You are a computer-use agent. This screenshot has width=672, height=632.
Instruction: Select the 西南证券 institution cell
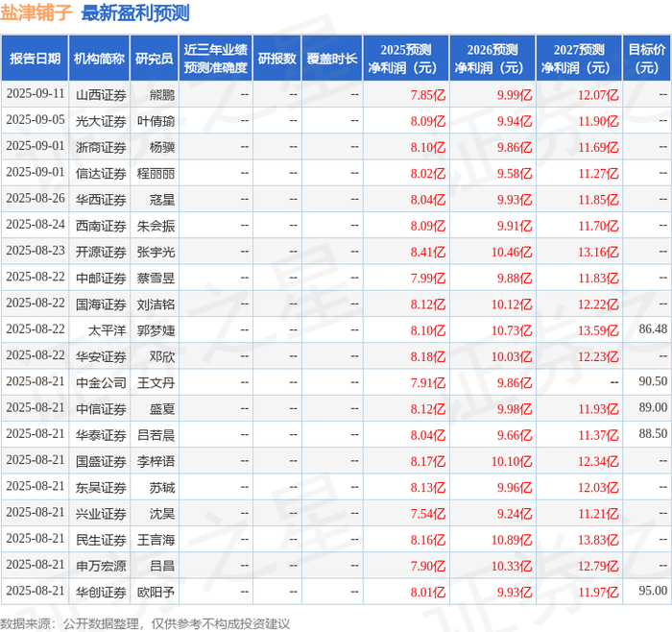[x=101, y=226]
